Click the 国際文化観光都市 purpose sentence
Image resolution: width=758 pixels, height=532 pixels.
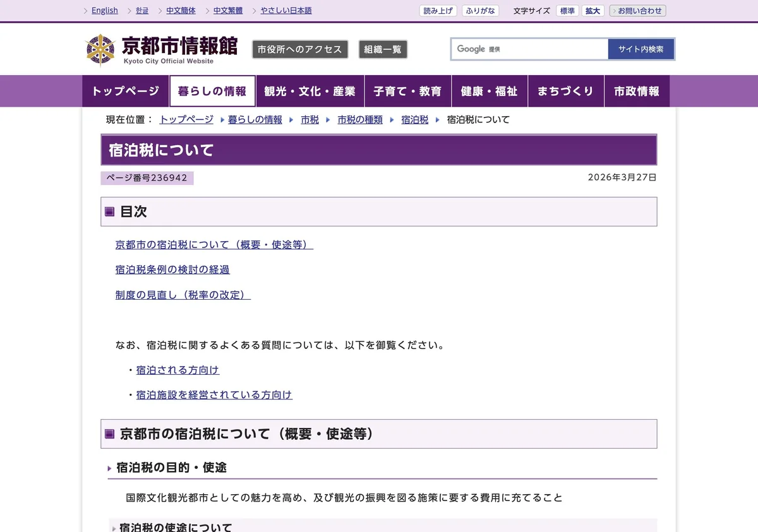point(344,497)
